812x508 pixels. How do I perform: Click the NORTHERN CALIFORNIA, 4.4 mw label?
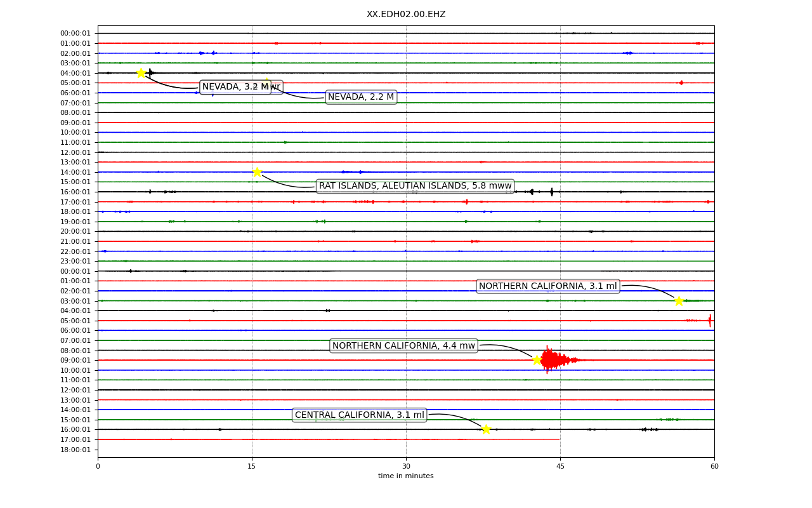click(x=403, y=346)
